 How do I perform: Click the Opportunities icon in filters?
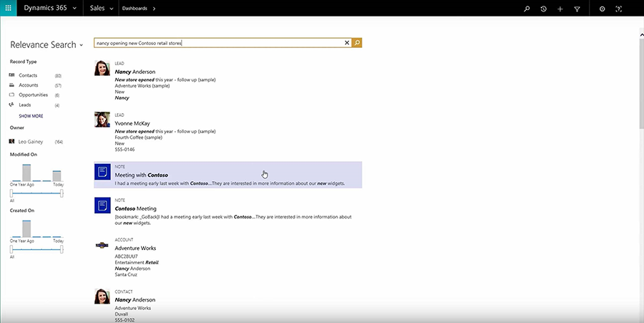pyautogui.click(x=11, y=95)
